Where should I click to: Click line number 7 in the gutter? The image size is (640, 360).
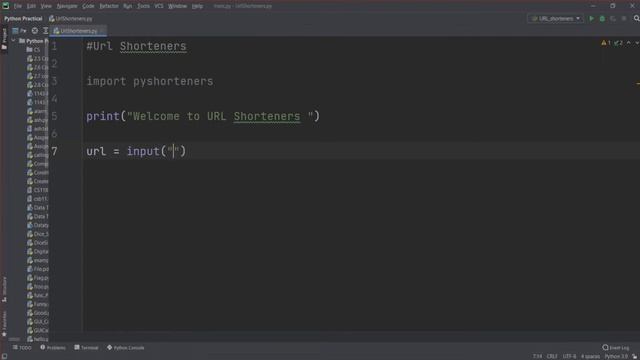tap(55, 151)
